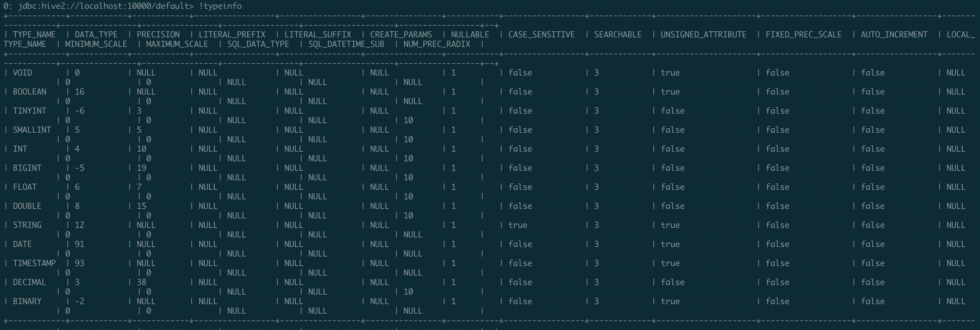
Task: Click STRING's case sensitive value true
Action: (x=518, y=225)
